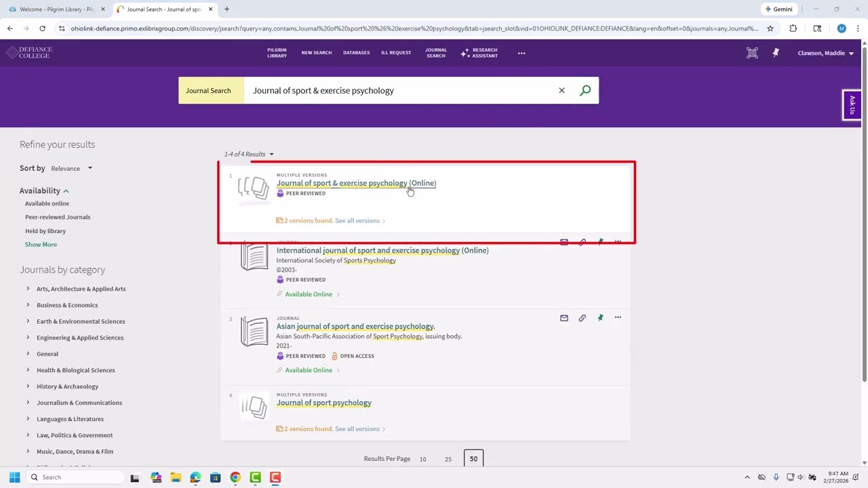Open browser extensions puzzle icon
Viewport: 868px width, 488px height.
[x=793, y=28]
